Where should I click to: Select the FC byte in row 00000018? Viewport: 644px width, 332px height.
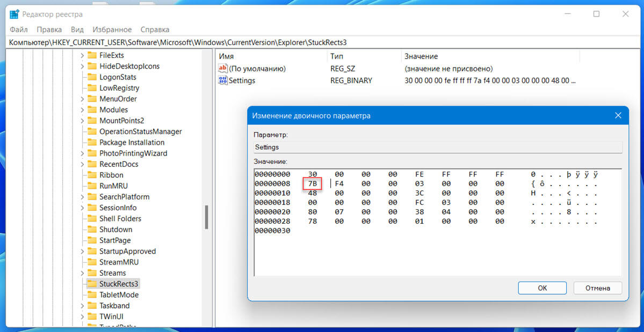coord(419,203)
